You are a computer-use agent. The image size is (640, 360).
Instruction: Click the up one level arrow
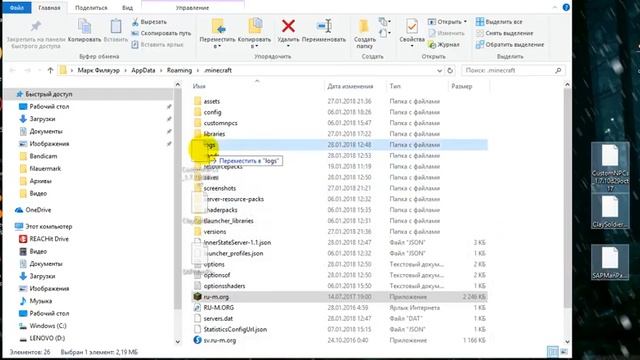click(50, 70)
